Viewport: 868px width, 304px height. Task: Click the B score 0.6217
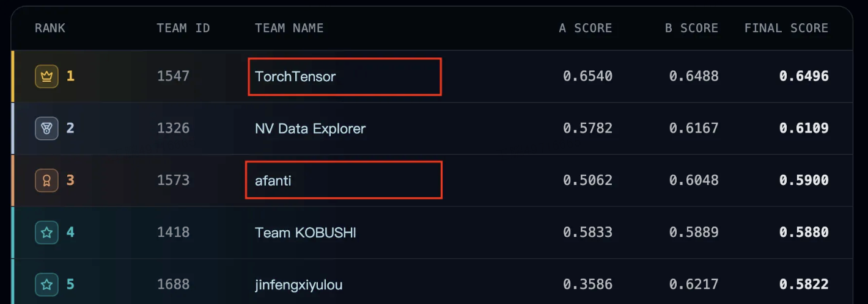tap(694, 284)
